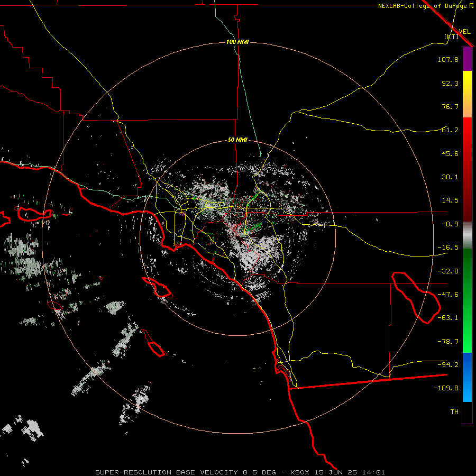
Task: Click the 30.1 velocity scale value
Action: [450, 177]
